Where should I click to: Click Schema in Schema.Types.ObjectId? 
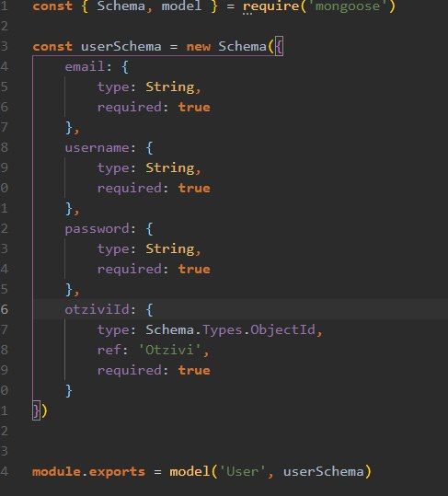click(169, 330)
